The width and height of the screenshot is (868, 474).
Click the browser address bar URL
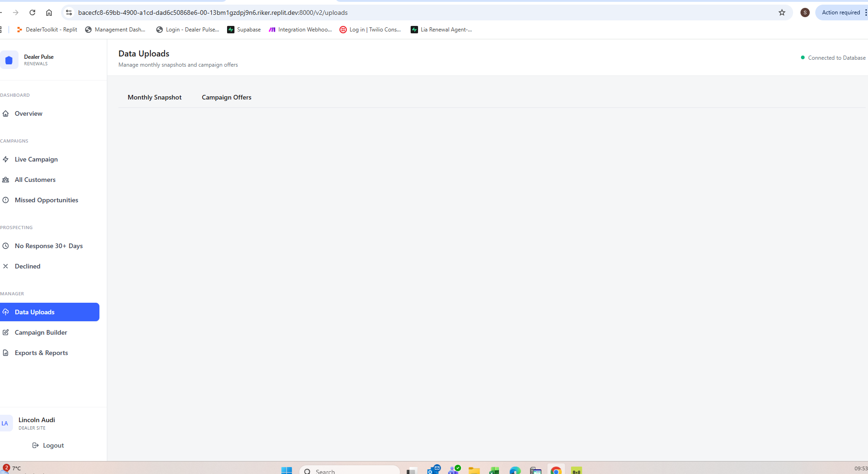tap(213, 12)
